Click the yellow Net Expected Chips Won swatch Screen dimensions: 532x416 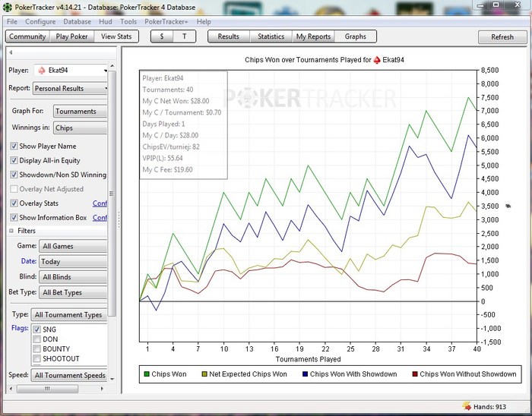[x=204, y=374]
